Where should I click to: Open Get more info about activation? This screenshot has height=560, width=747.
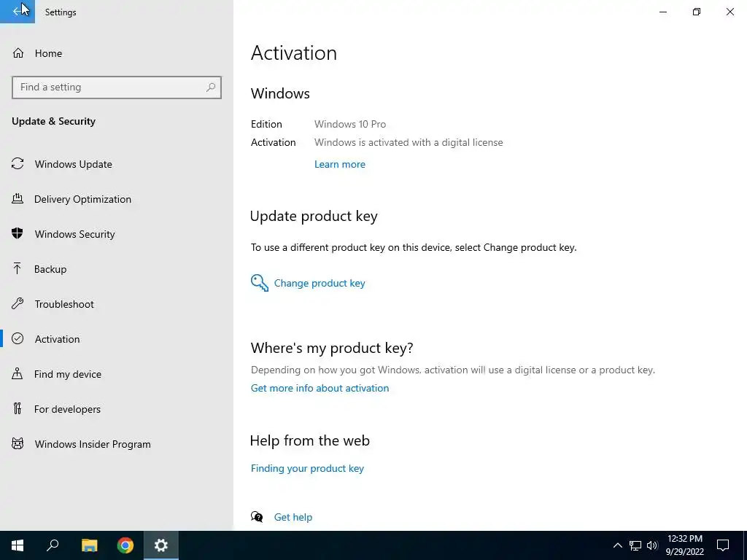point(320,388)
